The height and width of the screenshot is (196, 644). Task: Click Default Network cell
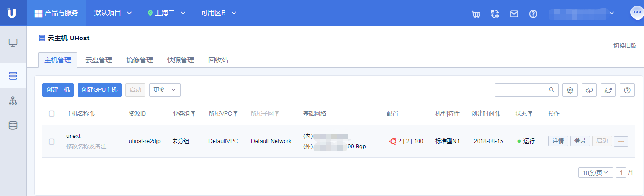pos(271,141)
